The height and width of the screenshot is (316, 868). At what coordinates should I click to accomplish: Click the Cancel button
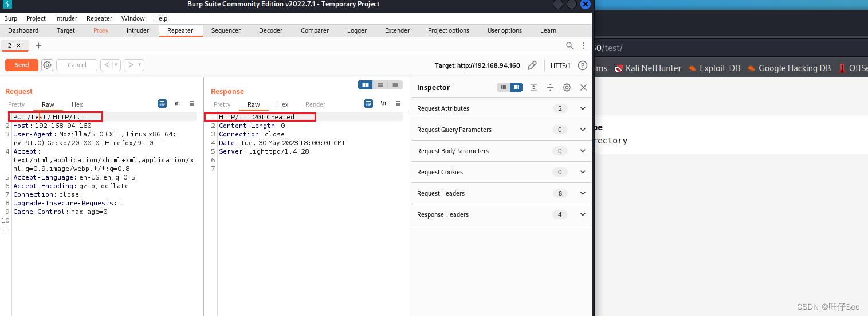click(x=77, y=65)
